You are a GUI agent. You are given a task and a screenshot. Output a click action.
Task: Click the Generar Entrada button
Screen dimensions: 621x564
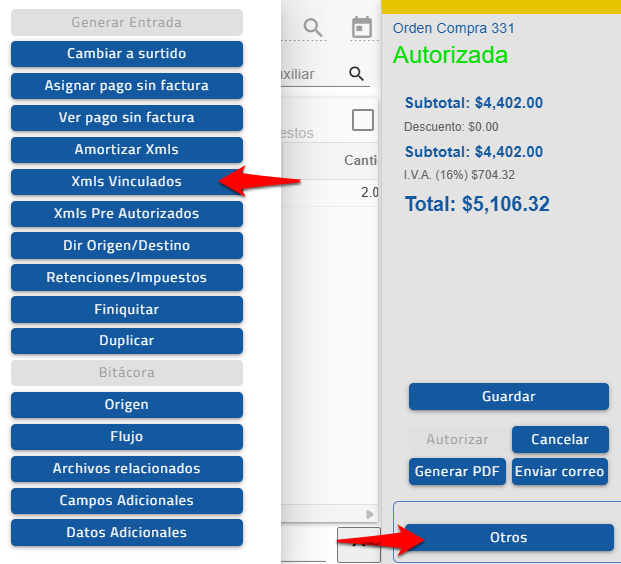(x=127, y=23)
